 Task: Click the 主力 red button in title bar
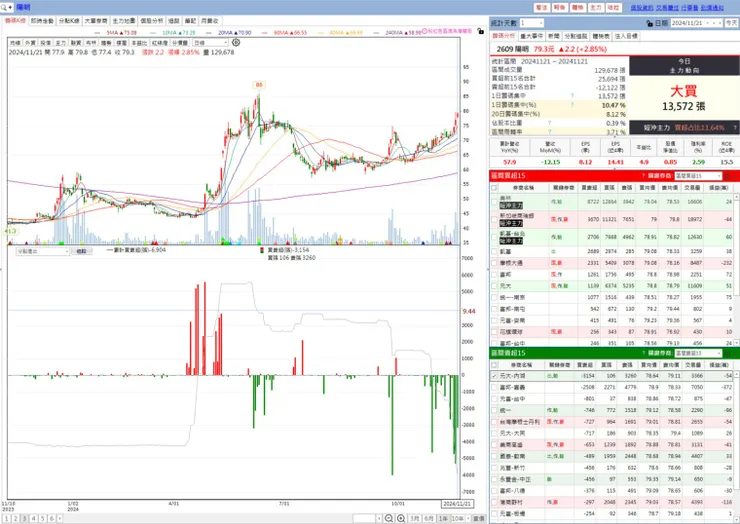pyautogui.click(x=596, y=8)
